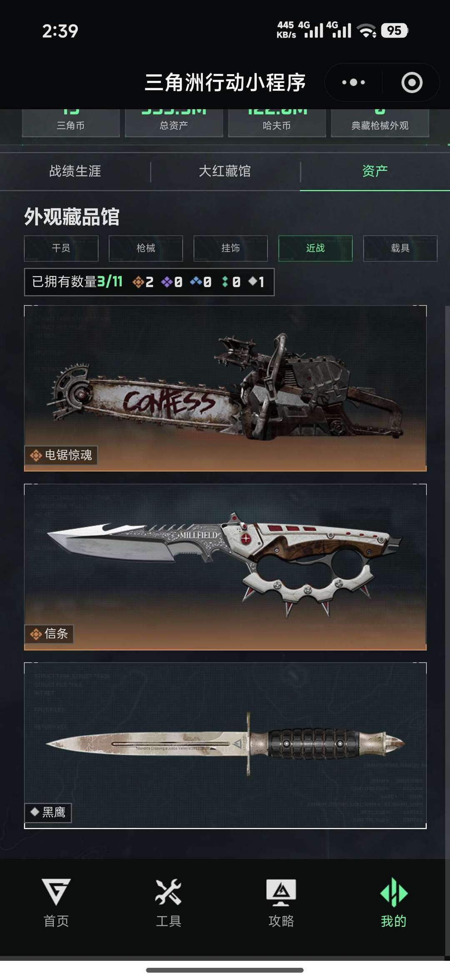
Task: Select the 我的 profile icon
Action: [394, 892]
